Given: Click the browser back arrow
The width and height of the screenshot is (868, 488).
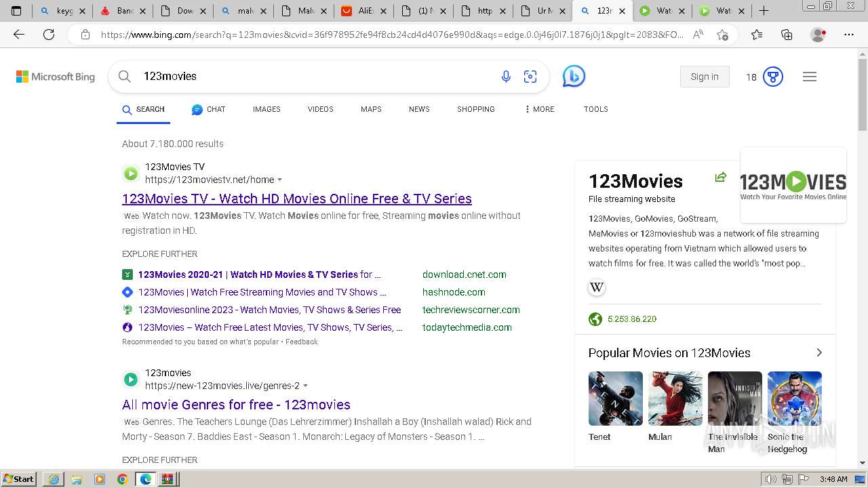Looking at the screenshot, I should 19,35.
